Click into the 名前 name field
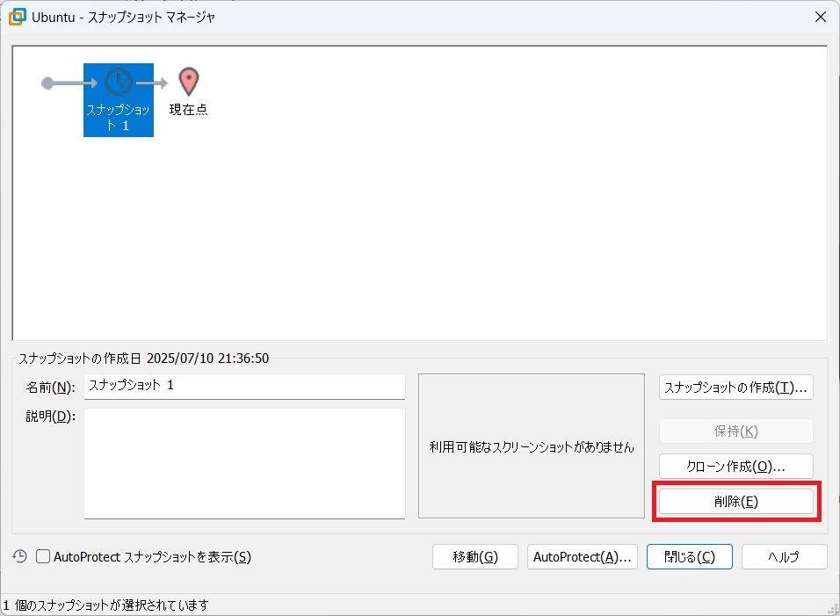 coord(244,386)
